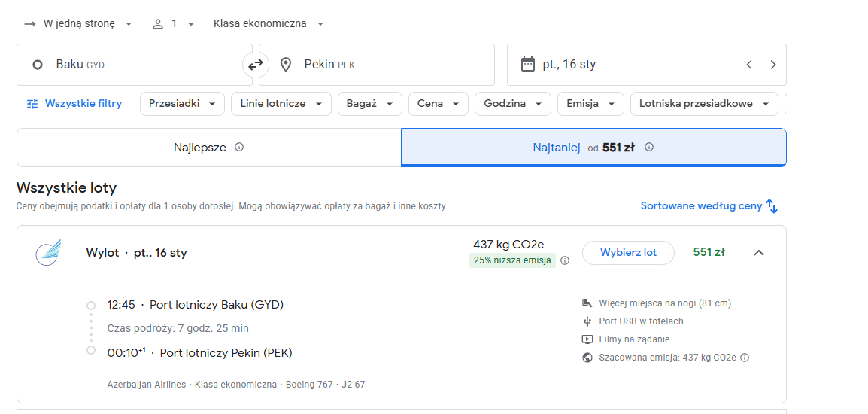Viewport: 868px width, 414px height.
Task: Click the Azerbaijan Airlines logo
Action: tap(48, 252)
